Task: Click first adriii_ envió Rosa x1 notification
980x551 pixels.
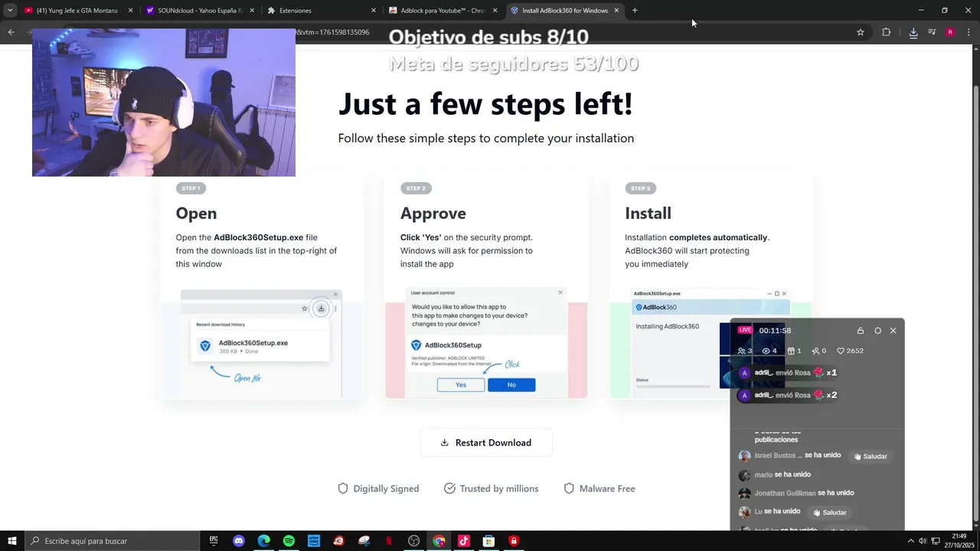Action: pos(789,373)
